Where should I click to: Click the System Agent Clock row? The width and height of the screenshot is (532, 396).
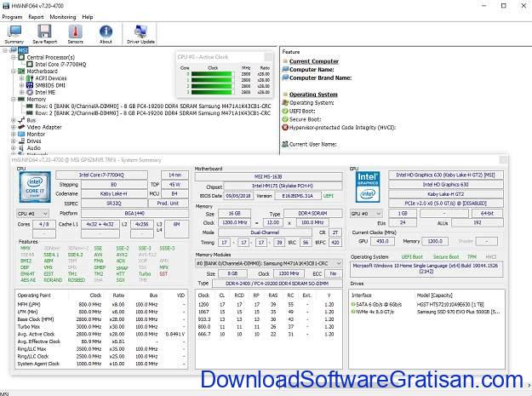click(101, 364)
